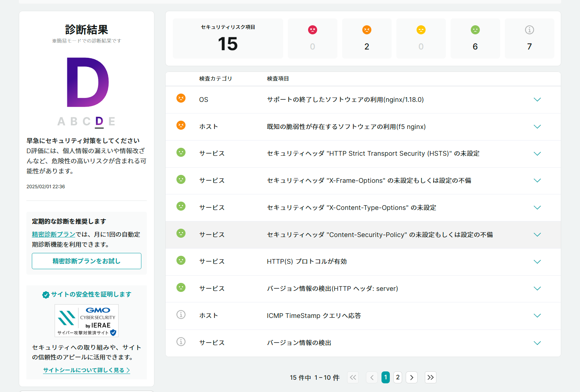Screen dimensions: 580x392
Task: Go to the next results page arrow
Action: [411, 377]
